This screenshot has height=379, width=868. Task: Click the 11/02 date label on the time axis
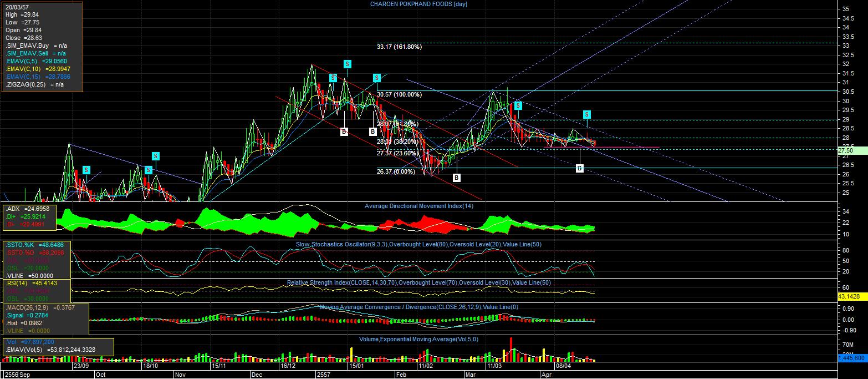[425, 366]
